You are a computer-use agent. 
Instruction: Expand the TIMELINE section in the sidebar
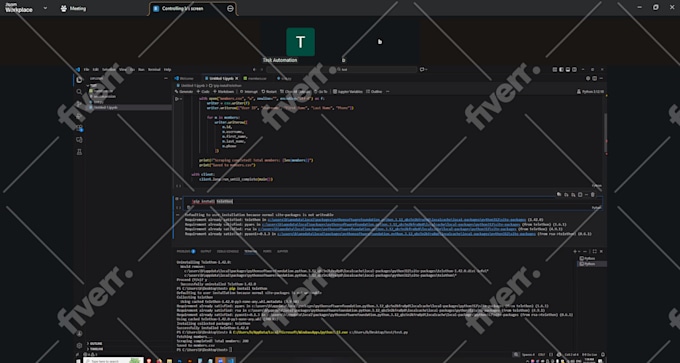[96, 349]
